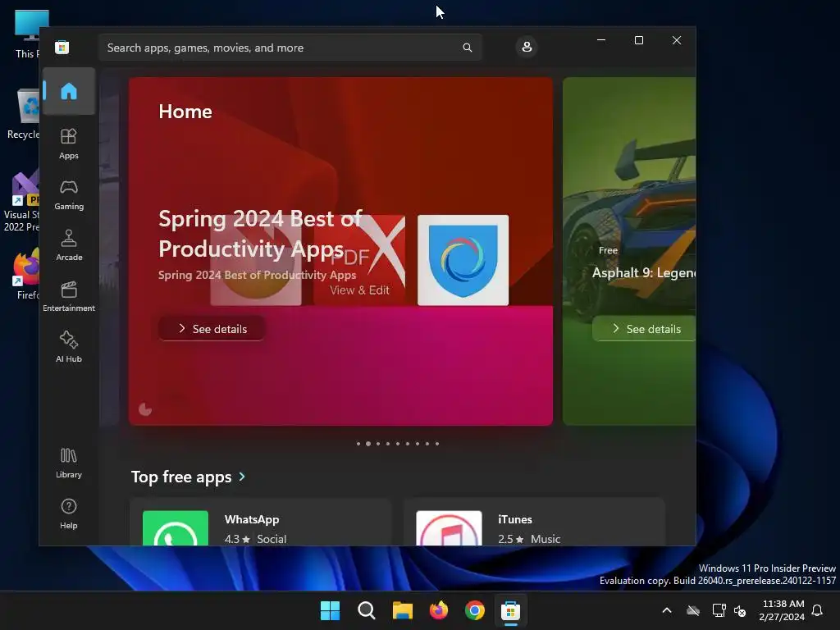Open the network status tray icon
The width and height of the screenshot is (840, 630).
tap(719, 610)
